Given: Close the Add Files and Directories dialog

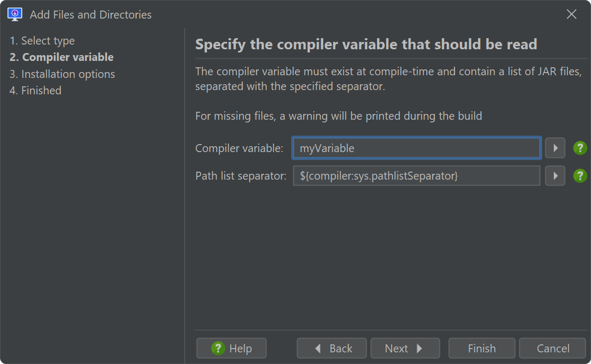Looking at the screenshot, I should tap(571, 14).
